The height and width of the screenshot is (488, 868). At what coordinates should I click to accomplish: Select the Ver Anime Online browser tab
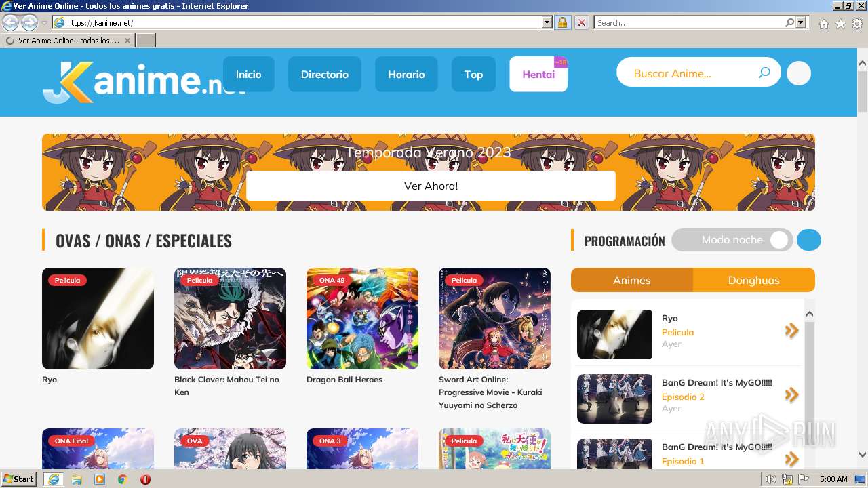pos(68,41)
